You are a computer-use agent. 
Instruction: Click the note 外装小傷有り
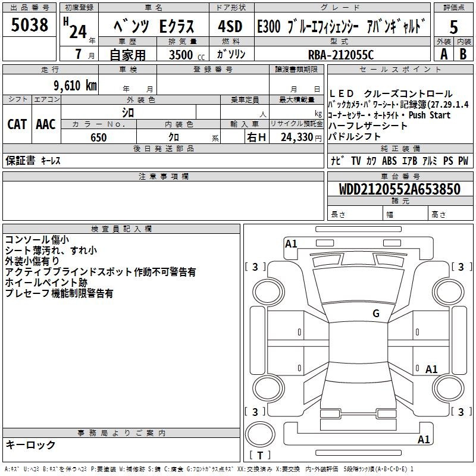coord(32,261)
